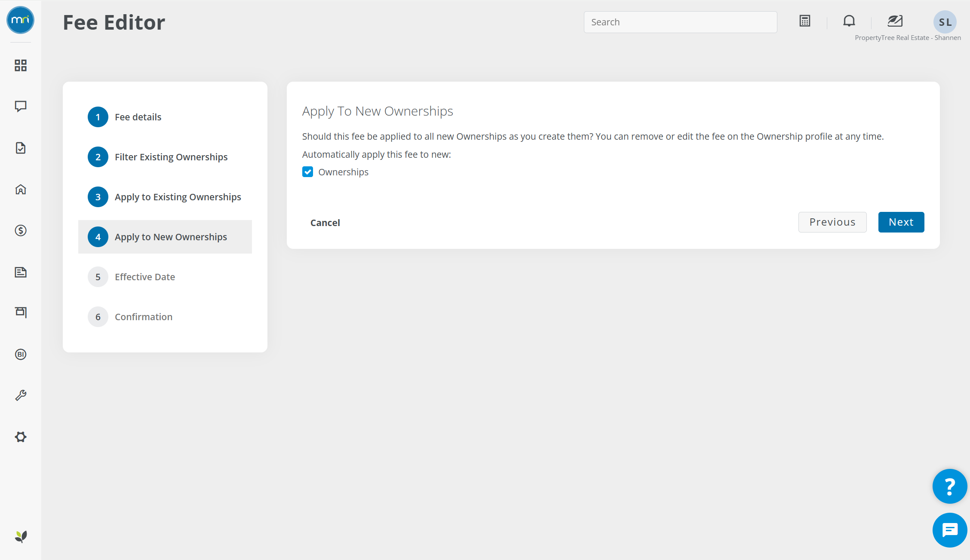Open the BI analytics icon
The width and height of the screenshot is (970, 560).
click(21, 354)
